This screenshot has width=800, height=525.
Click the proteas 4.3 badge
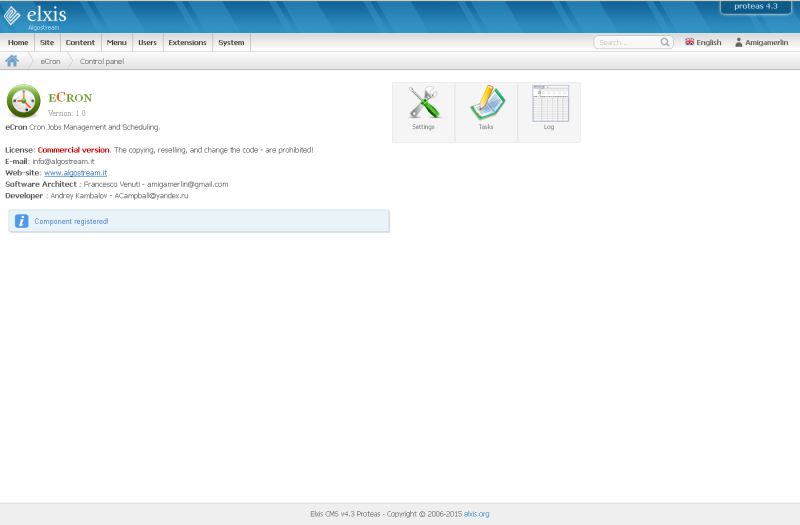[x=756, y=7]
